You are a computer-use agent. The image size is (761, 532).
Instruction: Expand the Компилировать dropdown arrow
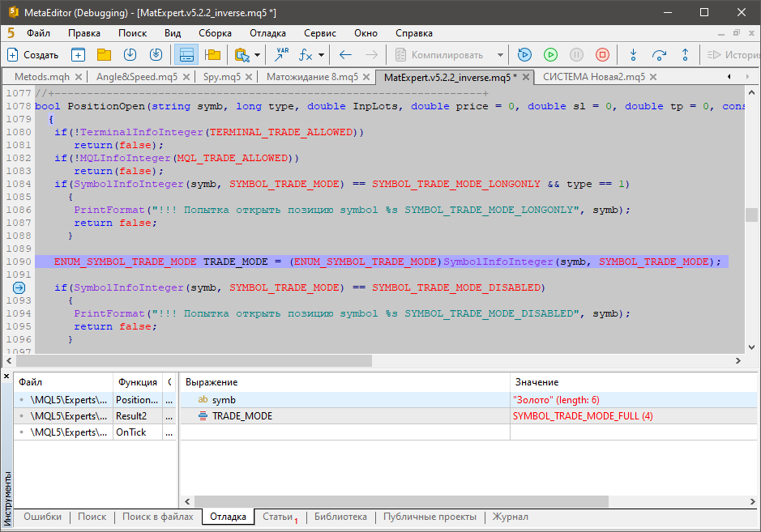(500, 55)
